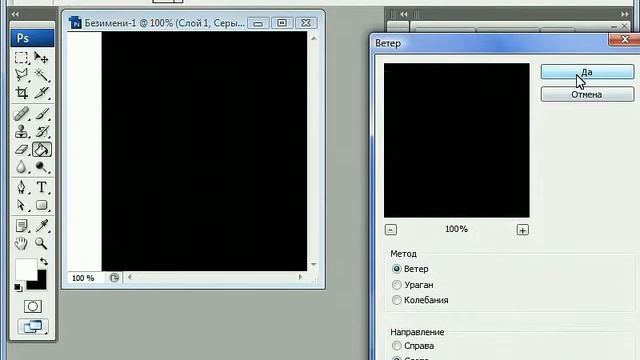
Task: Select the Blur droplet tool
Action: [x=21, y=167]
